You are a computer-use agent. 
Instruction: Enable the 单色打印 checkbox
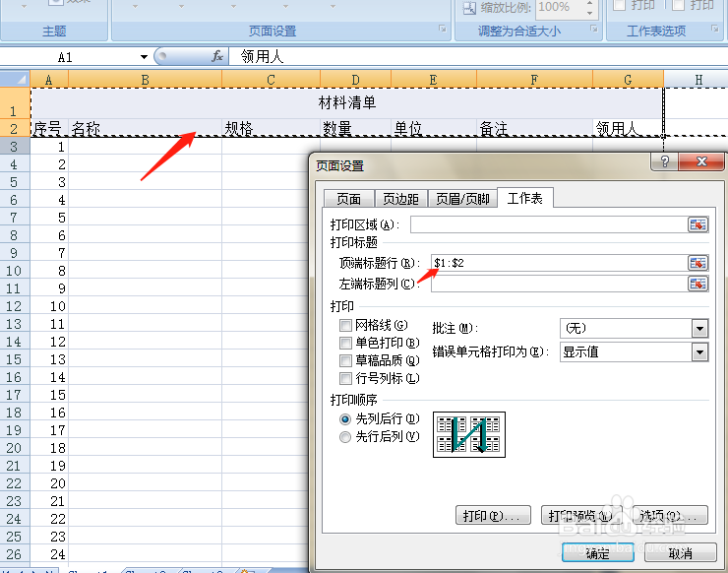[345, 343]
